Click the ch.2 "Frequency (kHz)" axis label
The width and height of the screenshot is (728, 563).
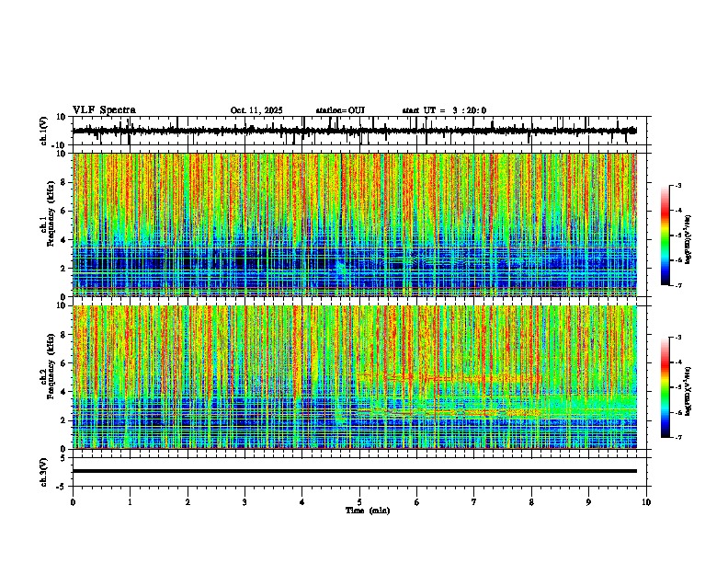point(51,366)
